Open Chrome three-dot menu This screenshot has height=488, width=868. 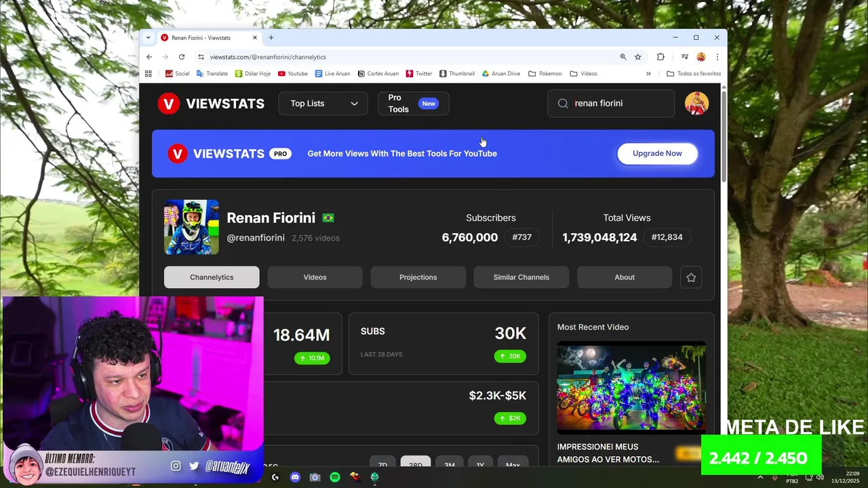coord(717,57)
